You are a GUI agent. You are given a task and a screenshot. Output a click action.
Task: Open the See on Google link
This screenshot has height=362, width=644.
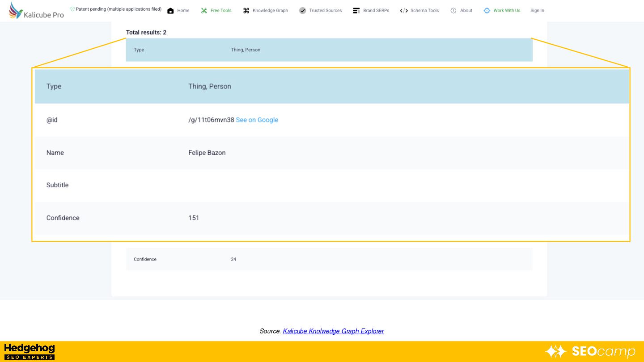[x=257, y=120]
